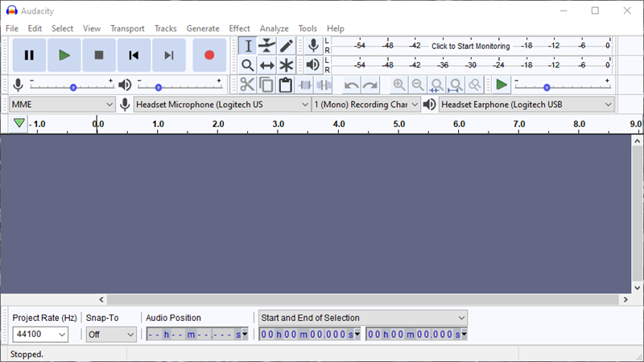644x362 pixels.
Task: Open the Tools menu
Action: (308, 29)
